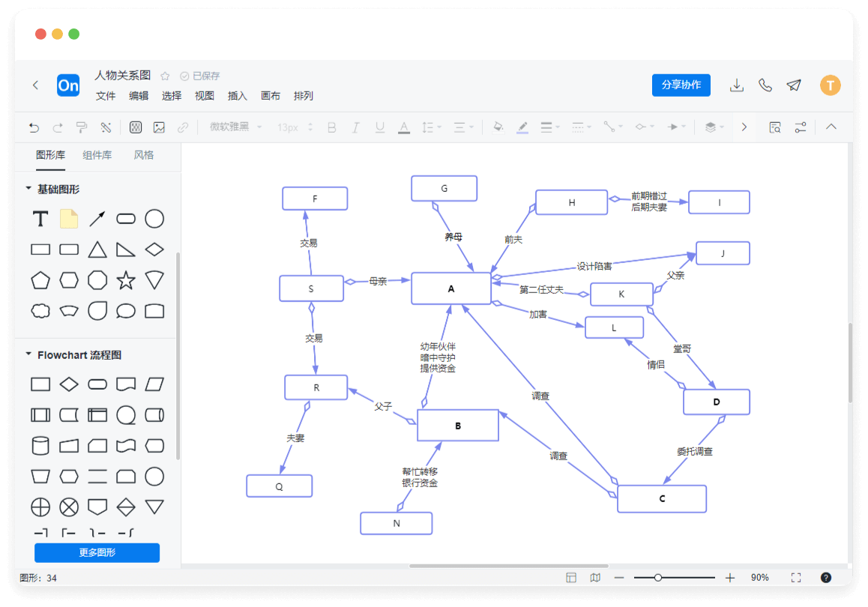Click the paper plane publish icon
This screenshot has height=607, width=868.
[794, 85]
